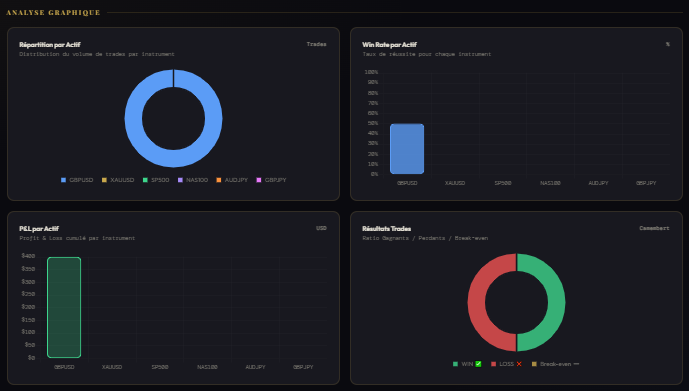Click the GBPJPY pink legend entry
Image resolution: width=689 pixels, height=391 pixels.
271,180
